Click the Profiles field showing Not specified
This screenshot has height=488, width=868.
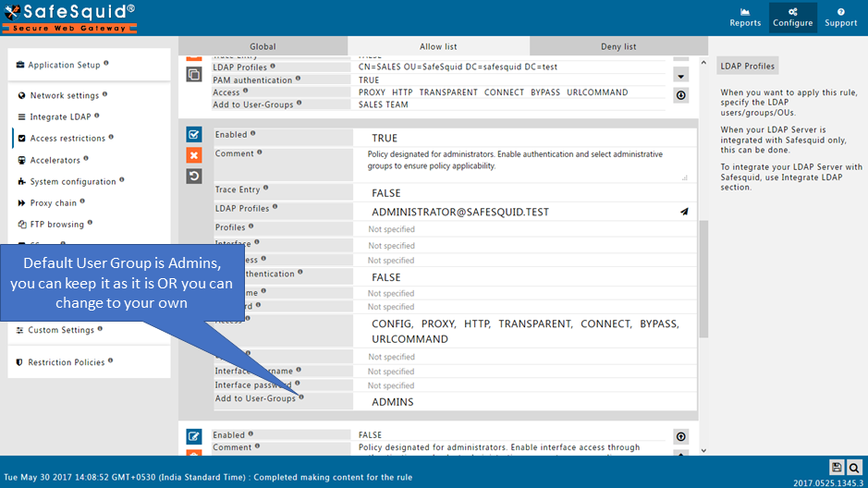coord(525,229)
